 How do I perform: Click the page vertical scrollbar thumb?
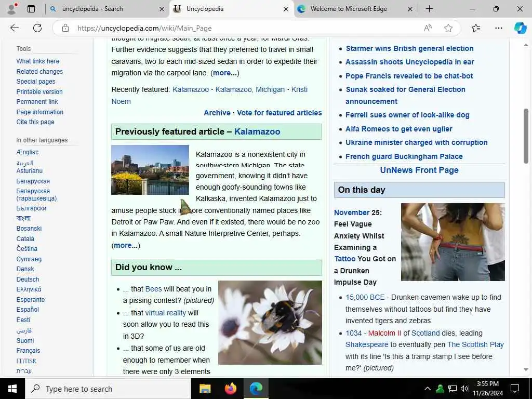[x=526, y=136]
